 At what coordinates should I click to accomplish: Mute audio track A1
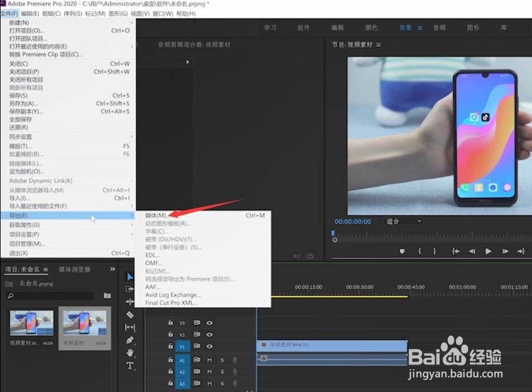(x=209, y=360)
